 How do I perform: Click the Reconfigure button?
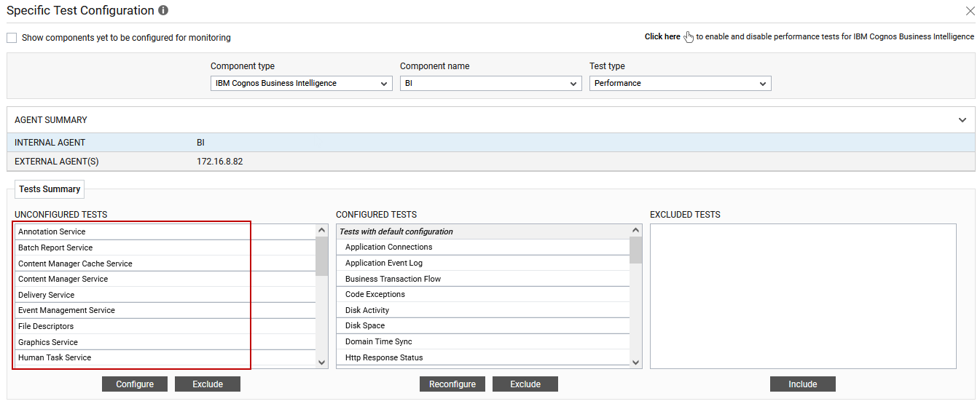(452, 384)
